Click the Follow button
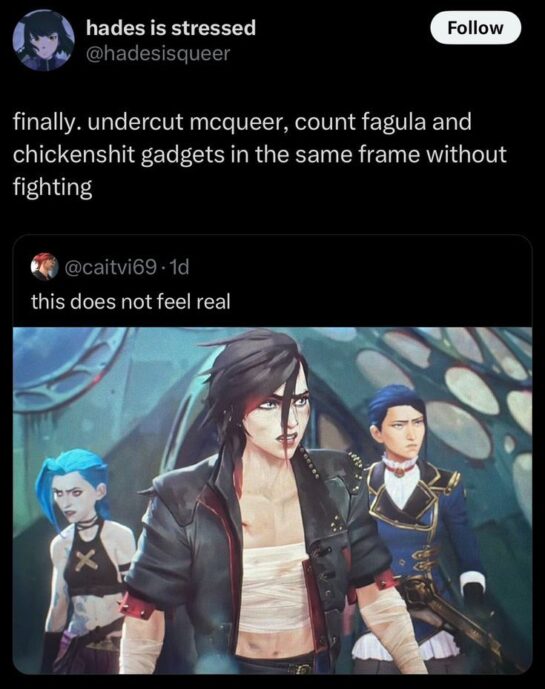Image resolution: width=545 pixels, height=689 pixels. [475, 28]
